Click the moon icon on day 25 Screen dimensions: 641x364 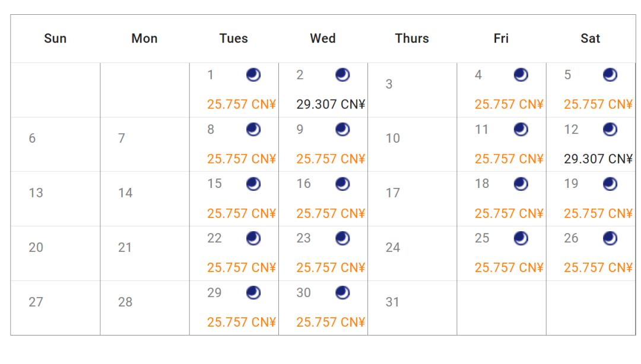click(x=521, y=238)
